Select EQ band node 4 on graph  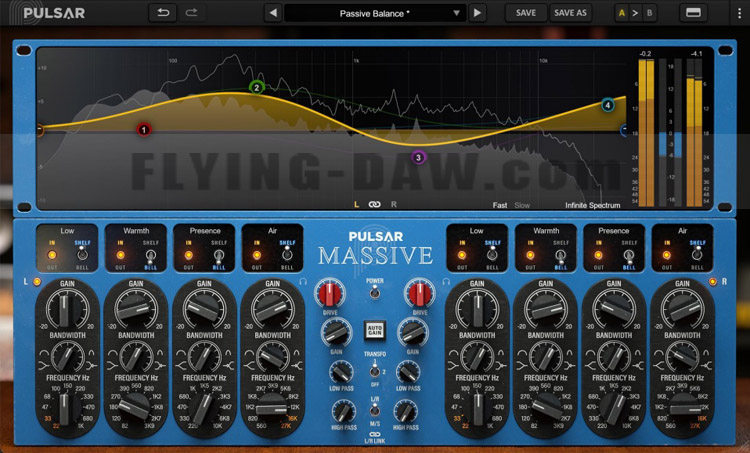607,105
